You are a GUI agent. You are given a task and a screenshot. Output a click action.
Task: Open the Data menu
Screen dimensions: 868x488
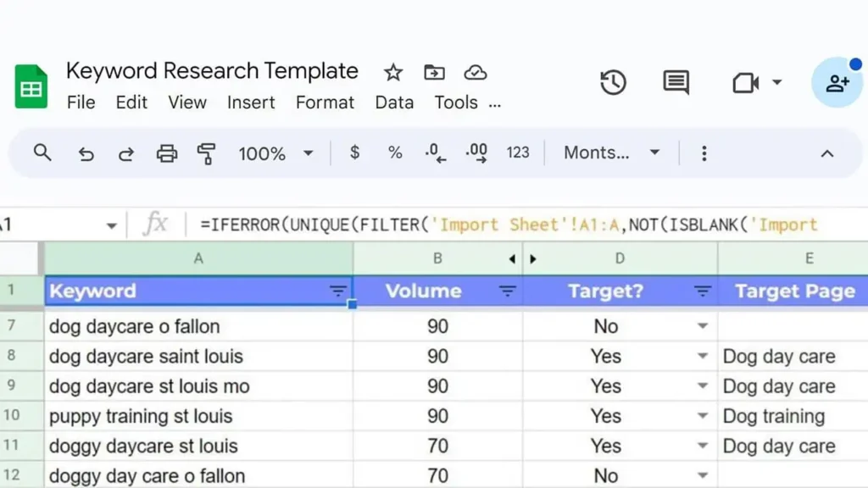pyautogui.click(x=393, y=103)
